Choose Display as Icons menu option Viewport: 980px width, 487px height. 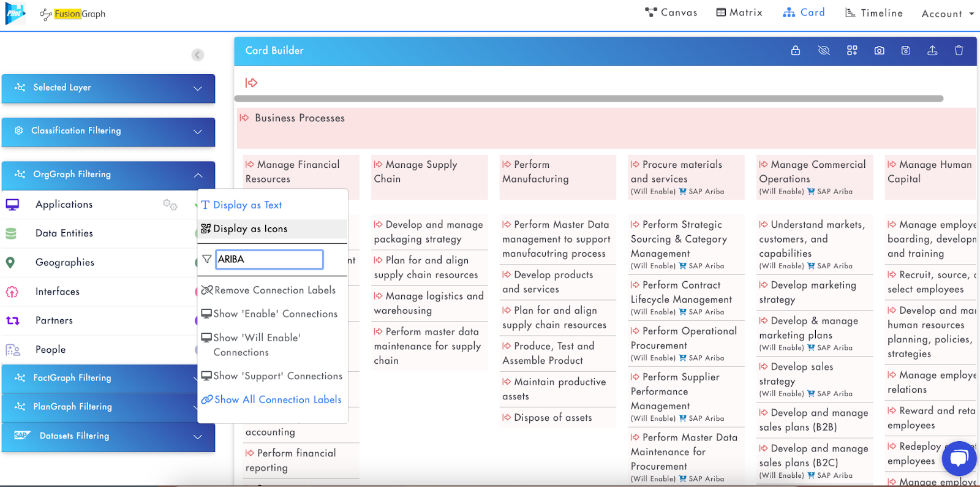pos(273,229)
